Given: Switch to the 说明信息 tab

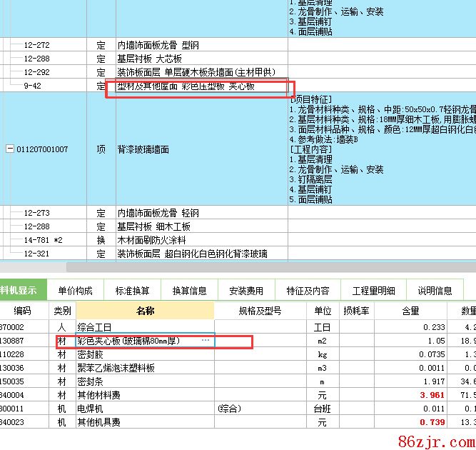Looking at the screenshot, I should [435, 291].
